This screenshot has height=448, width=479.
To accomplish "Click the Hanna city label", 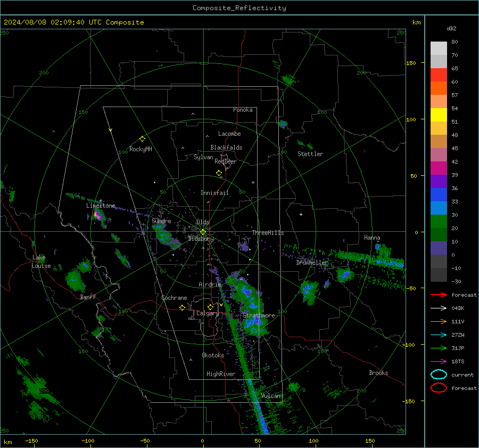I will pos(372,238).
